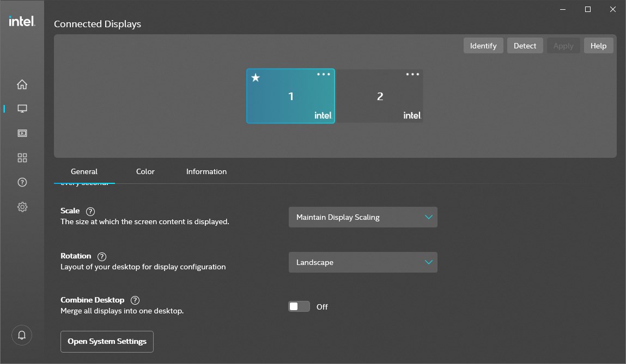
Task: Open display 2 three-dot options menu
Action: pyautogui.click(x=412, y=74)
